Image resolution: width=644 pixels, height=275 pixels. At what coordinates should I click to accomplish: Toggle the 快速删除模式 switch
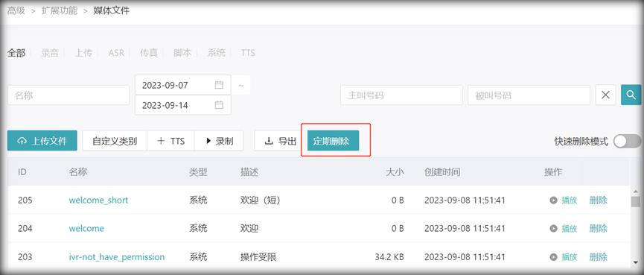click(627, 141)
